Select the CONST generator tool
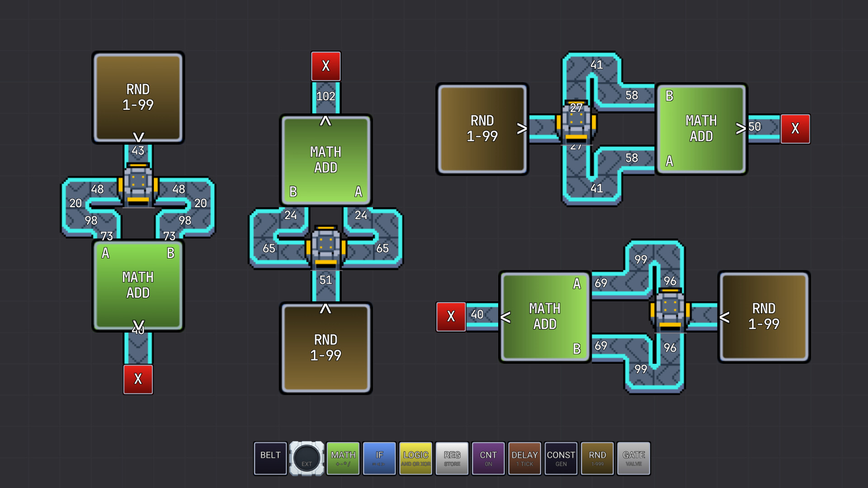Image resolution: width=868 pixels, height=488 pixels. pos(561,458)
